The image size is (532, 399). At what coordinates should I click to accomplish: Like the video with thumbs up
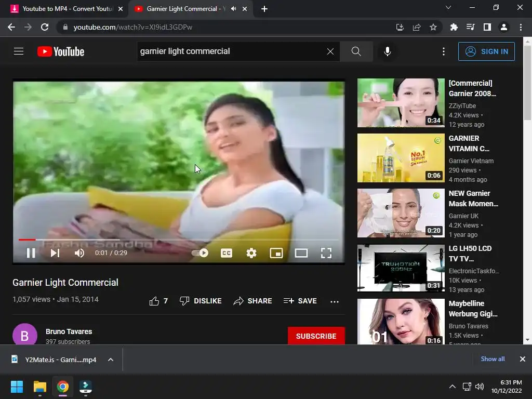point(158,301)
